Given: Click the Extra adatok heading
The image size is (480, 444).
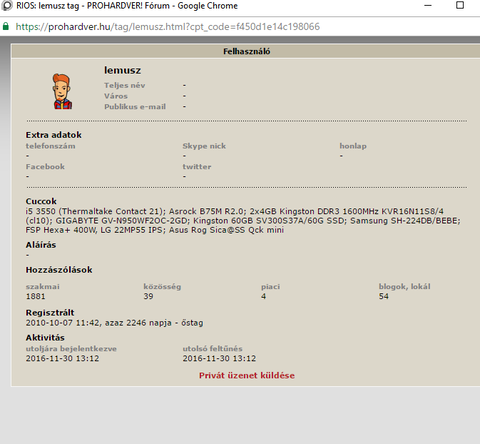Looking at the screenshot, I should coord(54,135).
